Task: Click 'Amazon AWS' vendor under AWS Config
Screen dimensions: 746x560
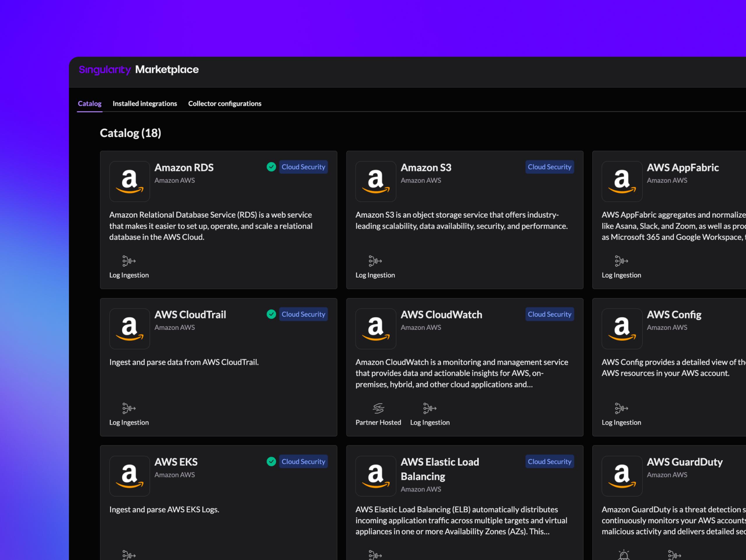Action: pos(667,328)
